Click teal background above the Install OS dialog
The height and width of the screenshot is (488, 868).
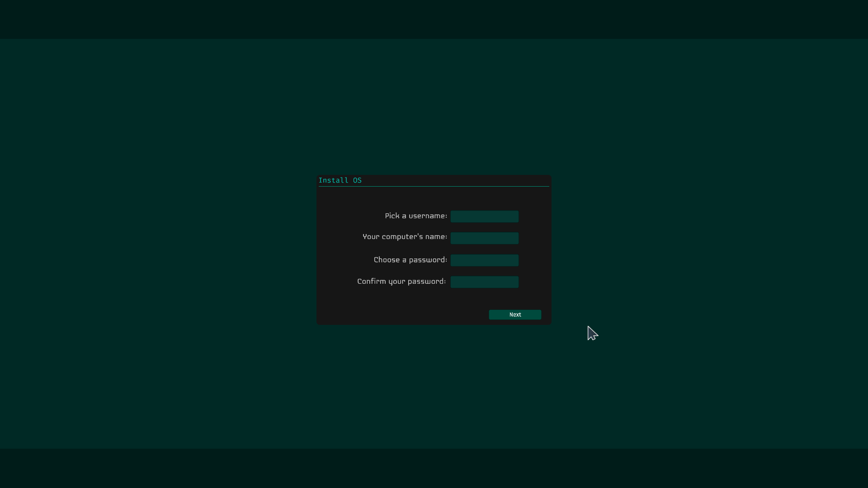[434, 106]
